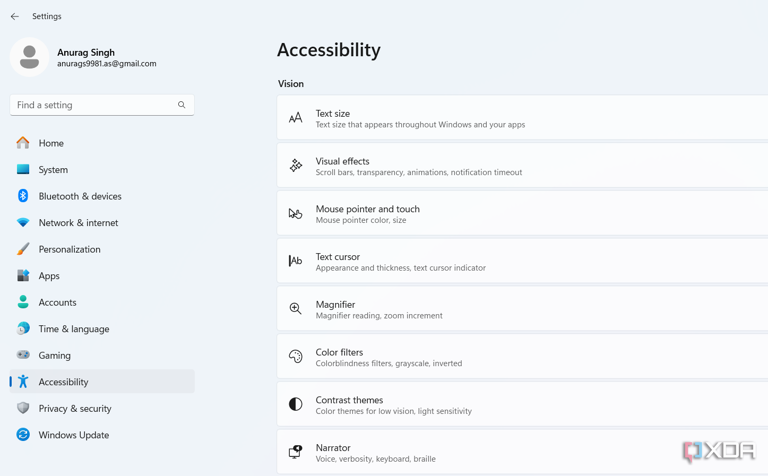Viewport: 768px width, 476px height.
Task: Focus the Find a setting search box
Action: click(x=102, y=105)
